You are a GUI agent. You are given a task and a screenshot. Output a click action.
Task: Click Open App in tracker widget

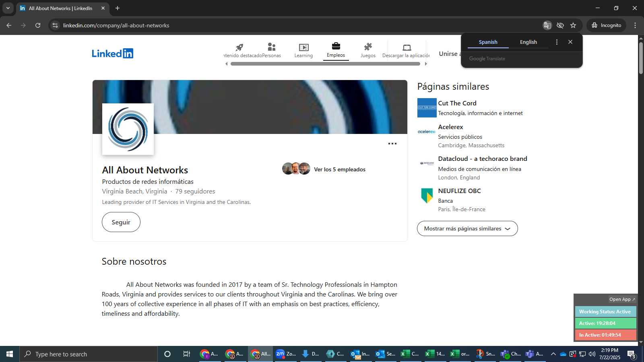(x=622, y=299)
